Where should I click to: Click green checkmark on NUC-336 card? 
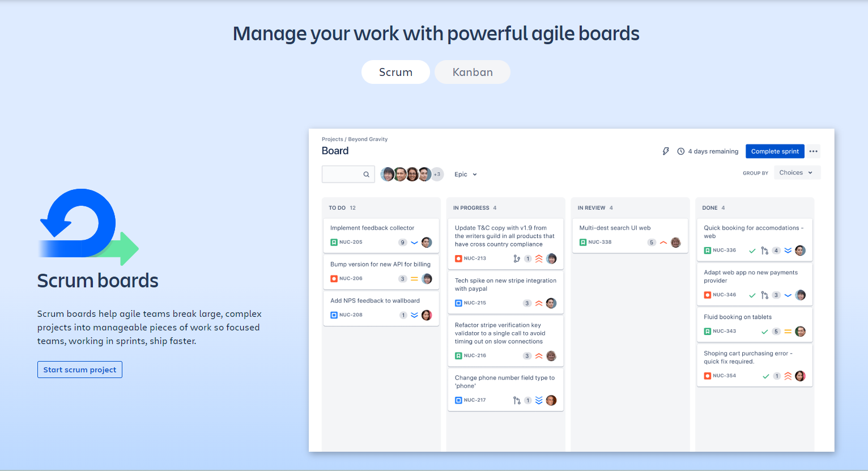752,251
